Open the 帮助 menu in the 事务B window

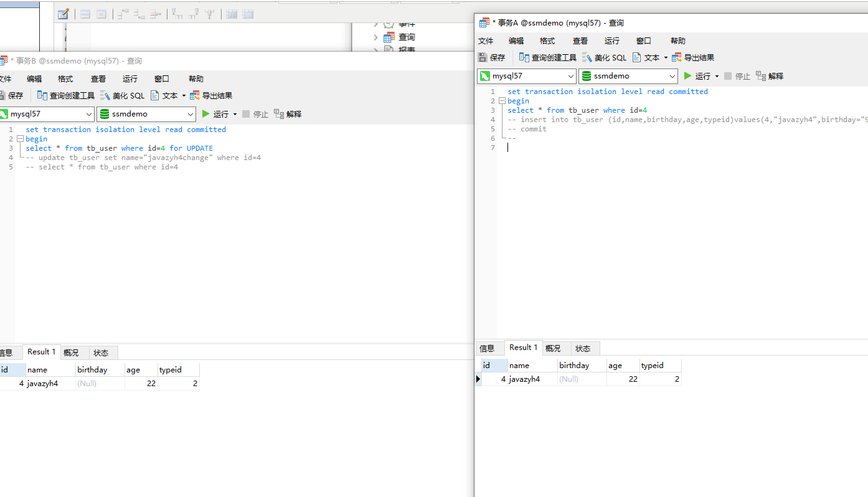[x=196, y=78]
